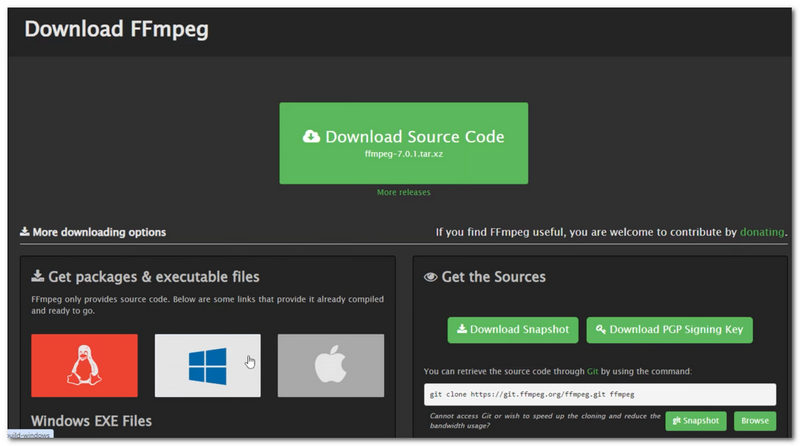
Task: Choose the Apple logo tile
Action: 330,366
